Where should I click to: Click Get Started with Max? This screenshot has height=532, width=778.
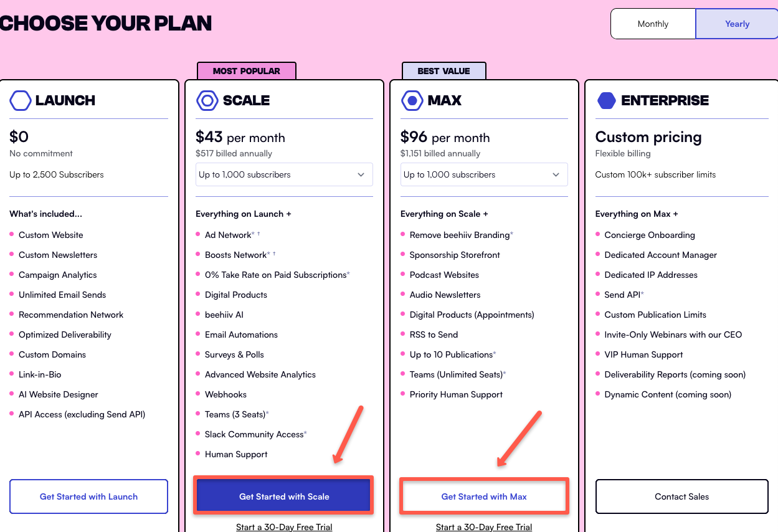coord(483,496)
